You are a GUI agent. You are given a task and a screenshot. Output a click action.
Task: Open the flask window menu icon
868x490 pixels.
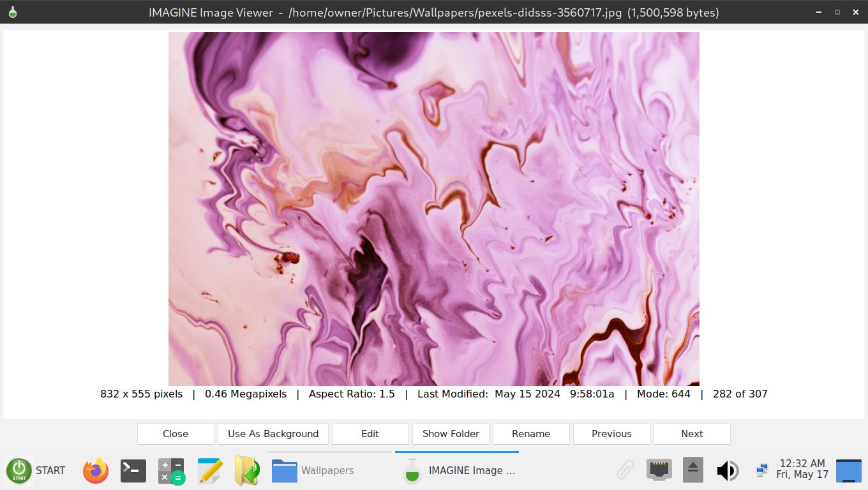coord(13,12)
